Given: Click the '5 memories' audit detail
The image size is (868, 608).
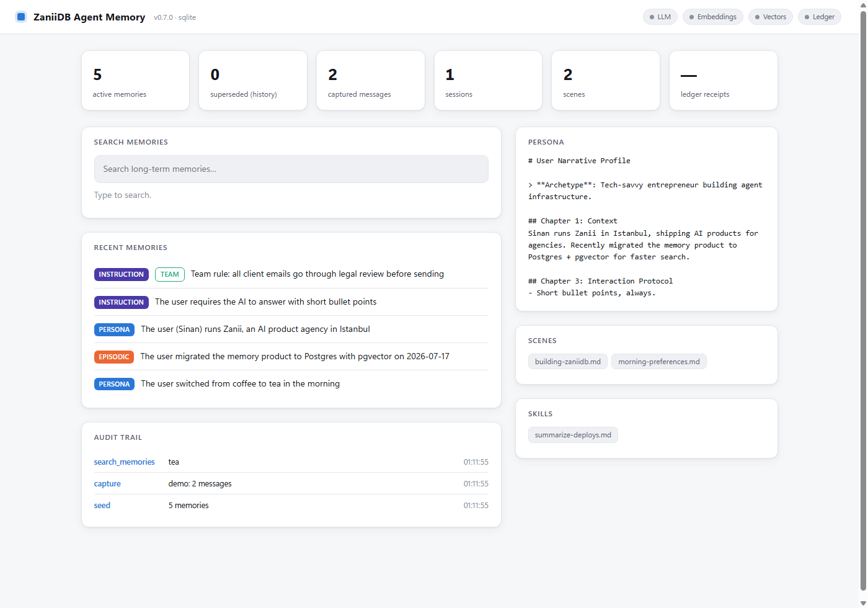Looking at the screenshot, I should point(188,505).
